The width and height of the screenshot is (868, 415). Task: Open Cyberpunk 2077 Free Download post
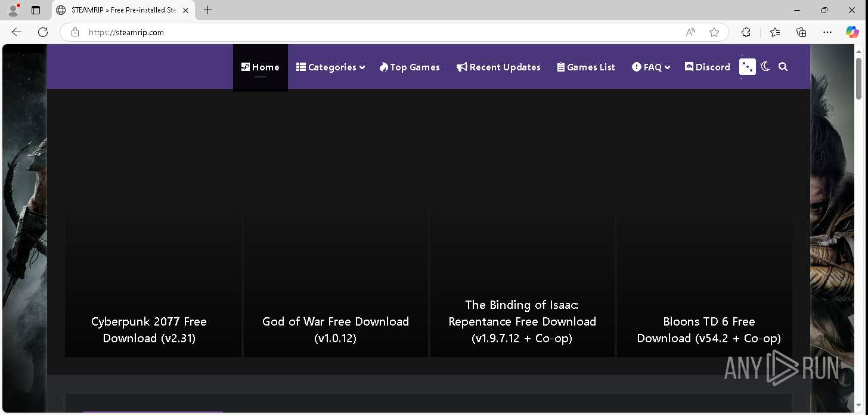149,330
